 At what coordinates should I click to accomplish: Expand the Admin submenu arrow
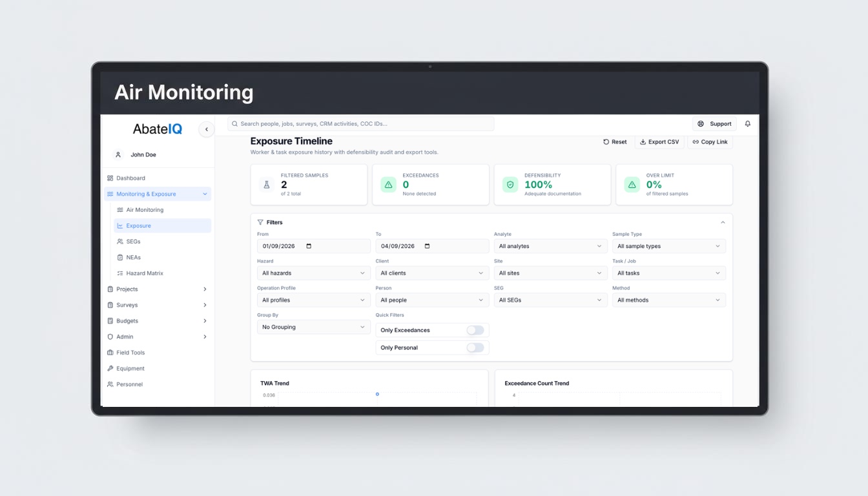205,336
